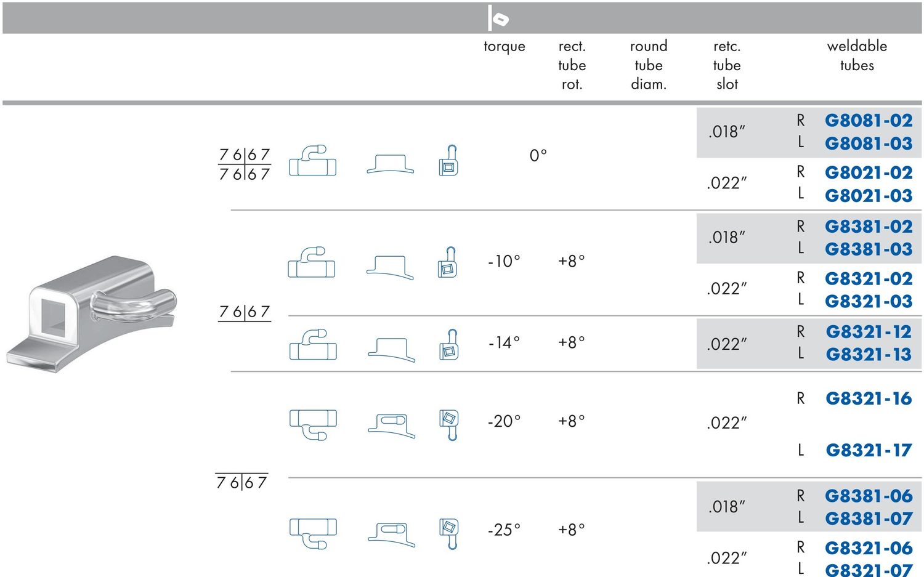Viewport: 924px width, 577px height.
Task: Click the side-profile tube icon in 0° row
Action: click(391, 164)
